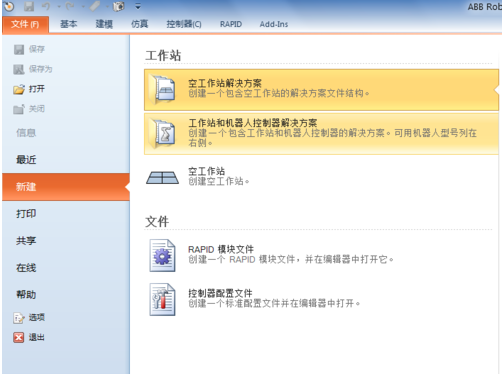Click the 关闭 close folder icon
503x376 pixels.
coord(19,109)
